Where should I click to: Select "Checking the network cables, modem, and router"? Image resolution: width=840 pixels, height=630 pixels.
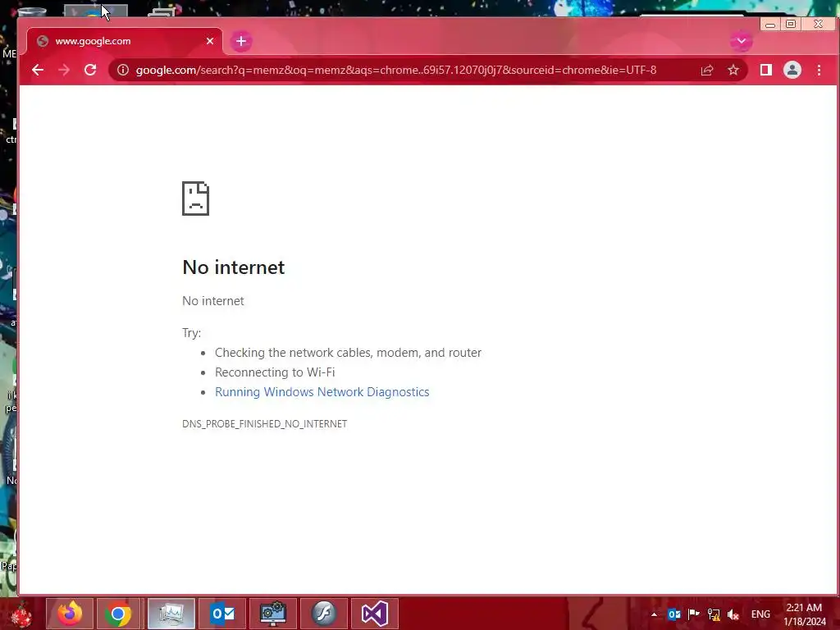(x=348, y=353)
